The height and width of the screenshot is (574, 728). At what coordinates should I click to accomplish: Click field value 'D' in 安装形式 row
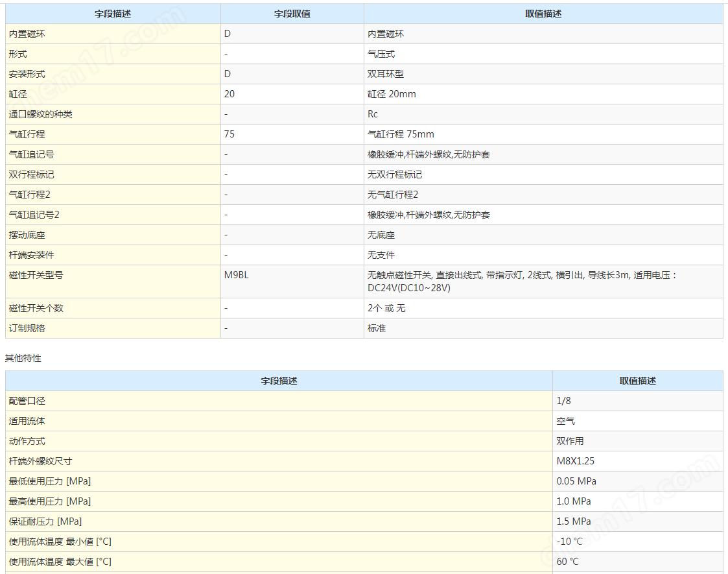228,74
